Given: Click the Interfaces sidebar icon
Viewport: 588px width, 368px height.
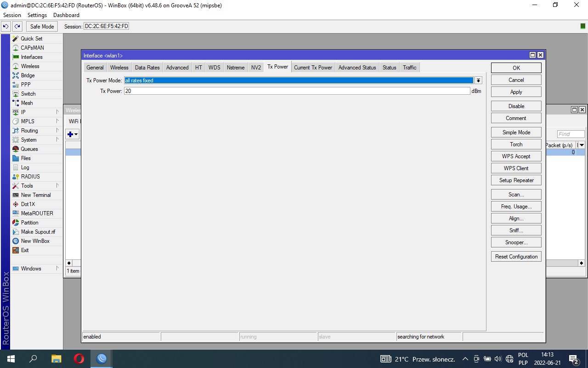Looking at the screenshot, I should tap(16, 57).
